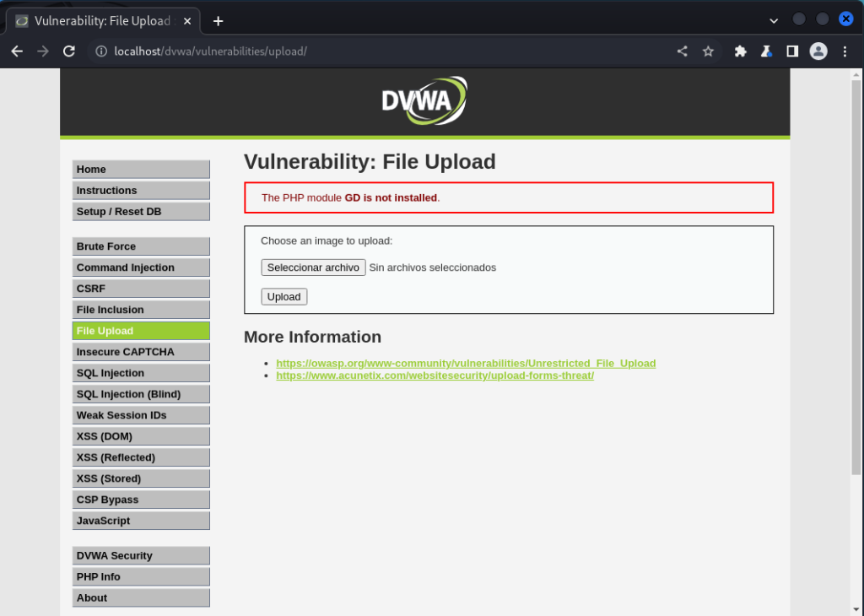The image size is (864, 616).
Task: Close the Vulnerability: File Upload tab
Action: coord(187,21)
